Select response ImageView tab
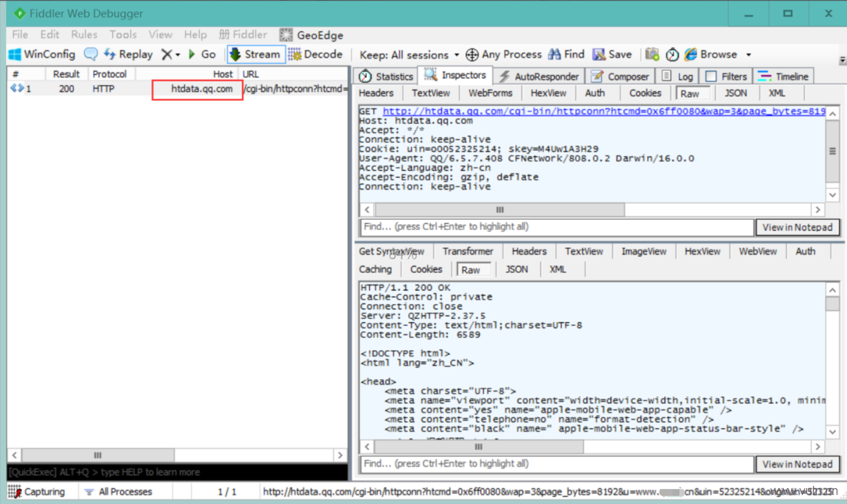This screenshot has height=504, width=847. click(644, 251)
